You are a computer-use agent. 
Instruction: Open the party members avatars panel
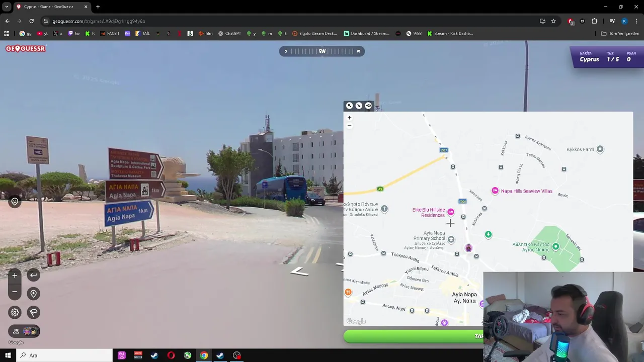click(24, 331)
